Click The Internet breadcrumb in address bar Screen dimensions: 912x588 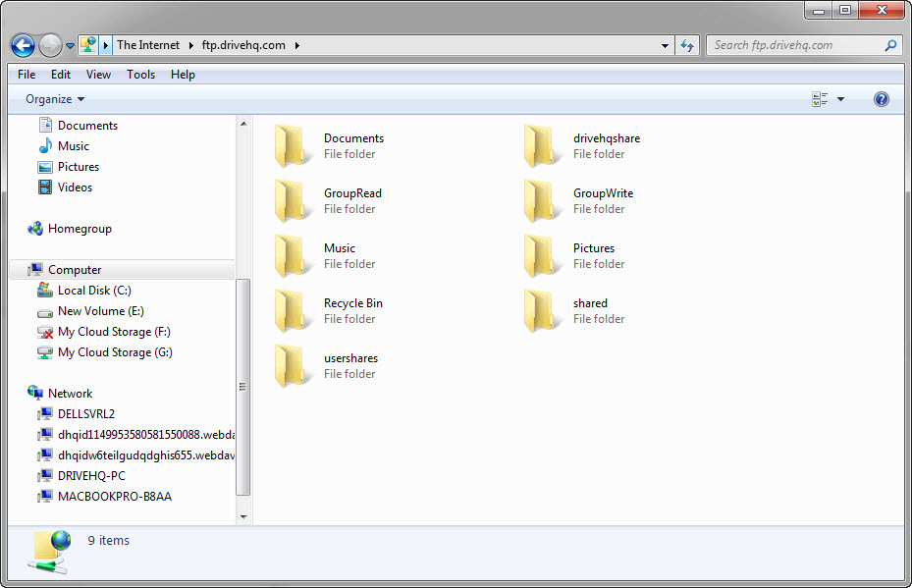148,45
